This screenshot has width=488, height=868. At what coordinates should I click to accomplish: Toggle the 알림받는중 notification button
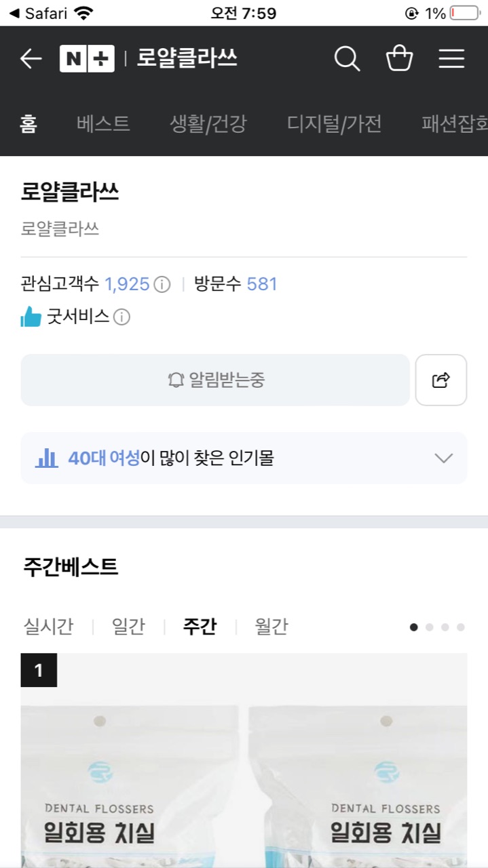click(x=215, y=380)
